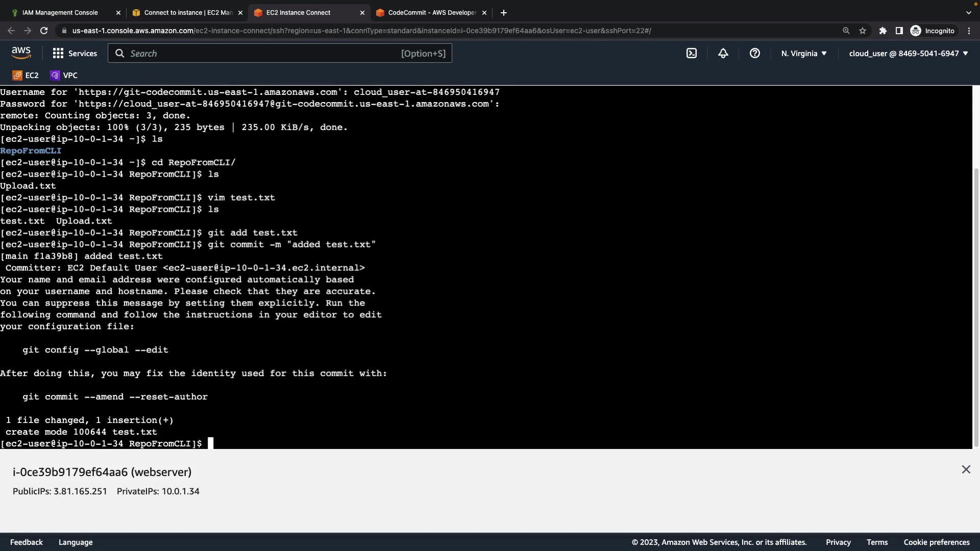
Task: Expand the cloud_user account menu
Action: (x=909, y=53)
